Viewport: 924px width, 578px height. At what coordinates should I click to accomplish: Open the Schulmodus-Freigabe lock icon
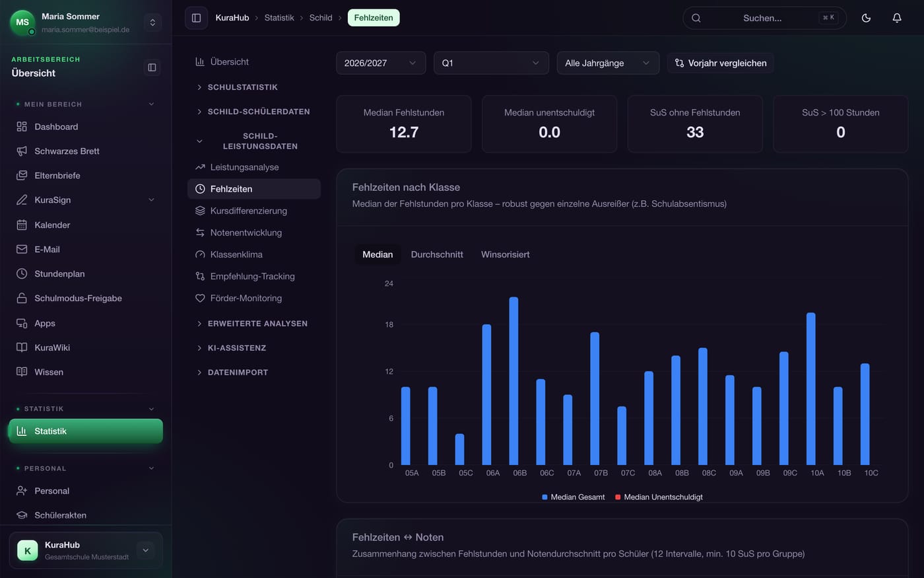point(22,298)
